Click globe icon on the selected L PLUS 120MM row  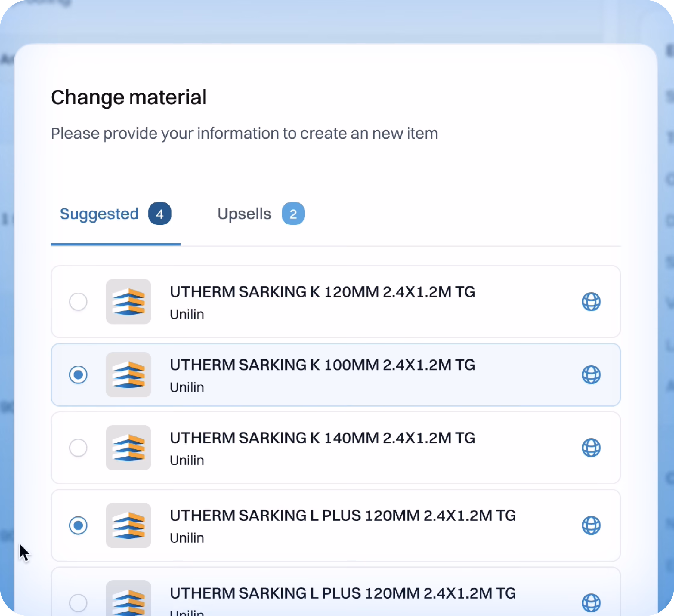591,525
